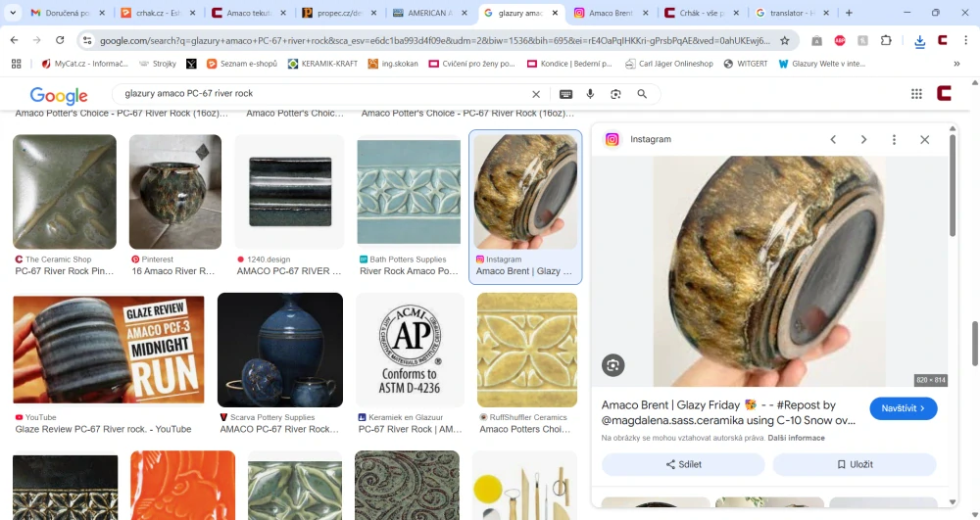Image resolution: width=980 pixels, height=520 pixels.
Task: Open the Další informace copyright link
Action: tap(796, 438)
